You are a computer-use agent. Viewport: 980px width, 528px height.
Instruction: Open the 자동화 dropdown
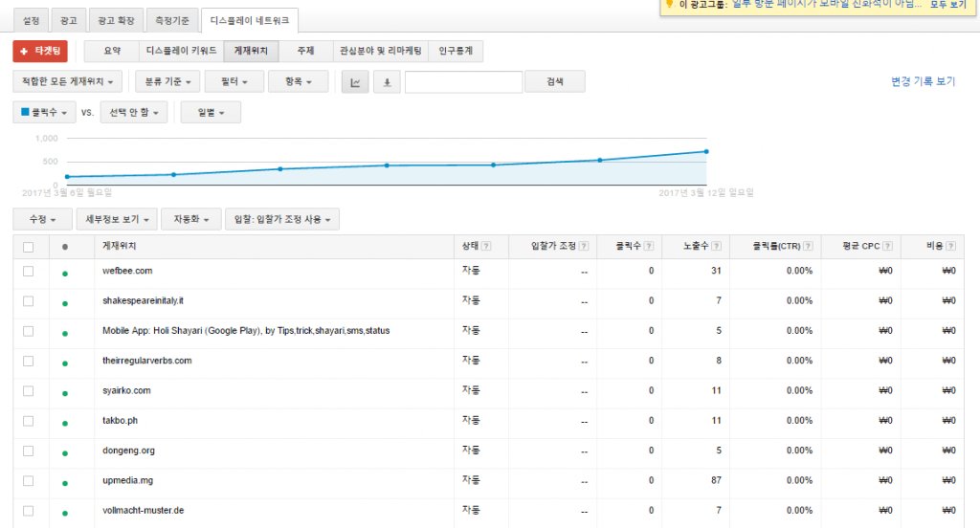click(190, 219)
